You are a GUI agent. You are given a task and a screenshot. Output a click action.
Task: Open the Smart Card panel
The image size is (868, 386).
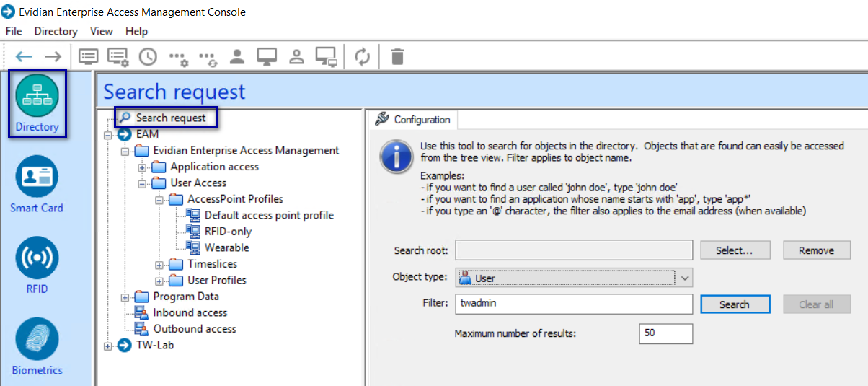[37, 185]
